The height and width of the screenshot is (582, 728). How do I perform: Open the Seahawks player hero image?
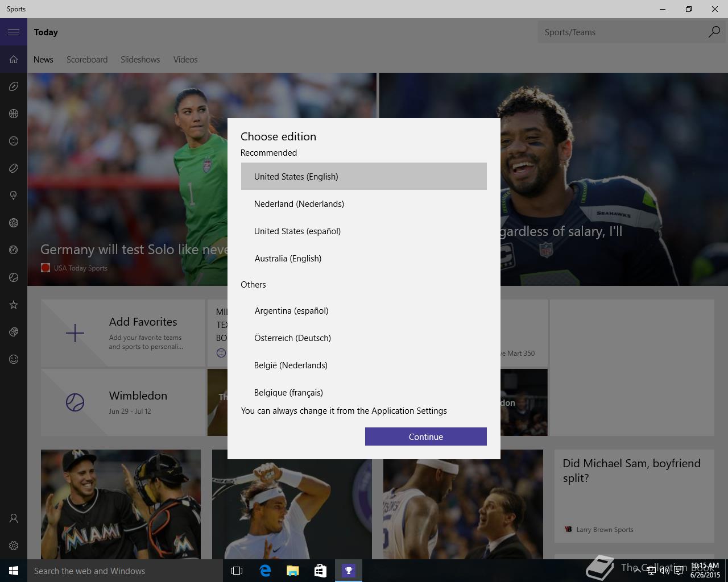pyautogui.click(x=614, y=179)
